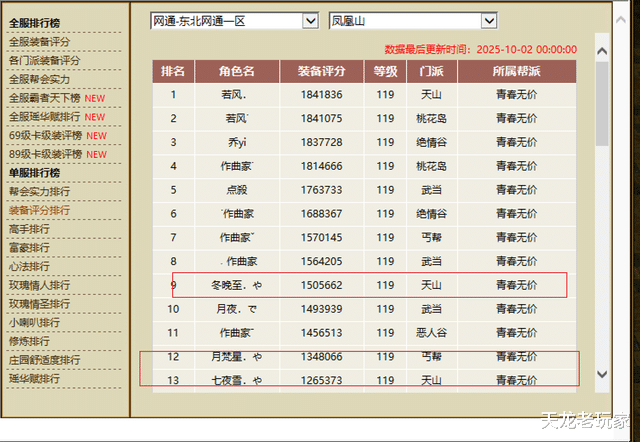Image resolution: width=640 pixels, height=442 pixels.
Task: Click character name 乔yi
Action: (x=237, y=142)
